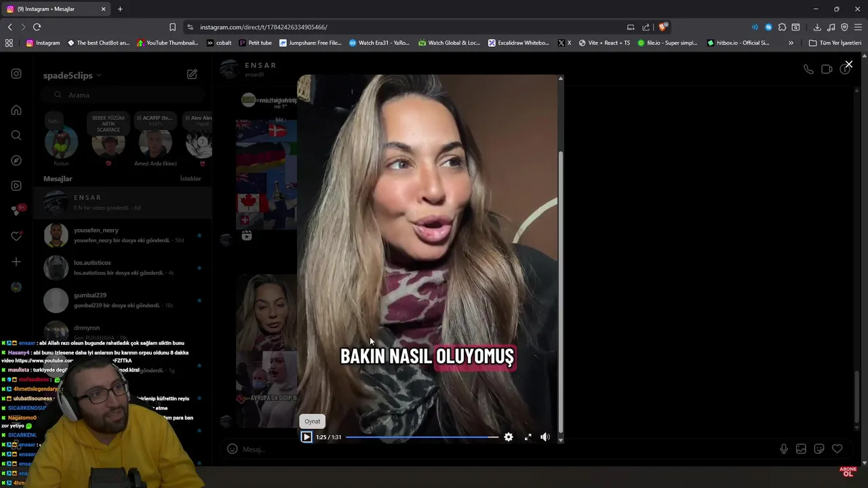Share this page with share icon
Image resolution: width=868 pixels, height=488 pixels.
point(646,27)
